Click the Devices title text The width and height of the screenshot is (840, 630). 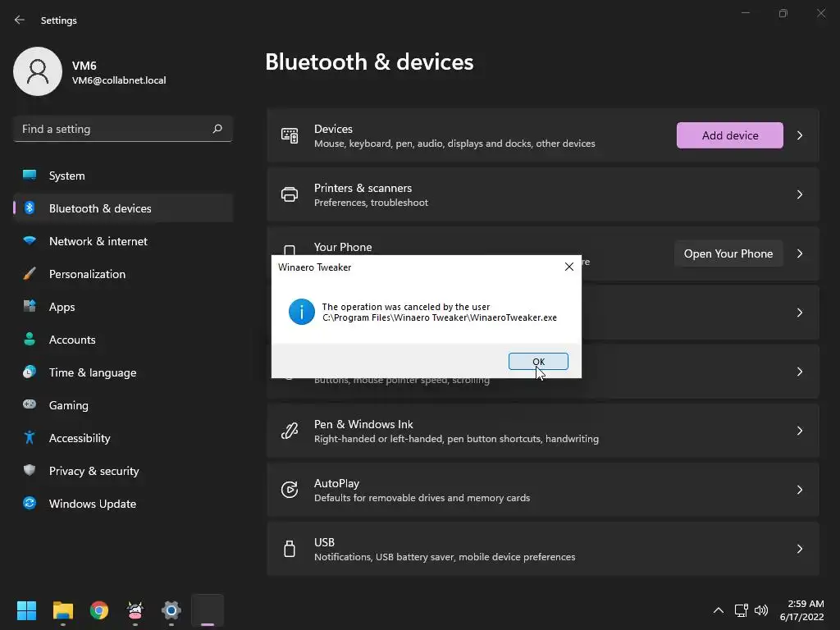coord(333,129)
